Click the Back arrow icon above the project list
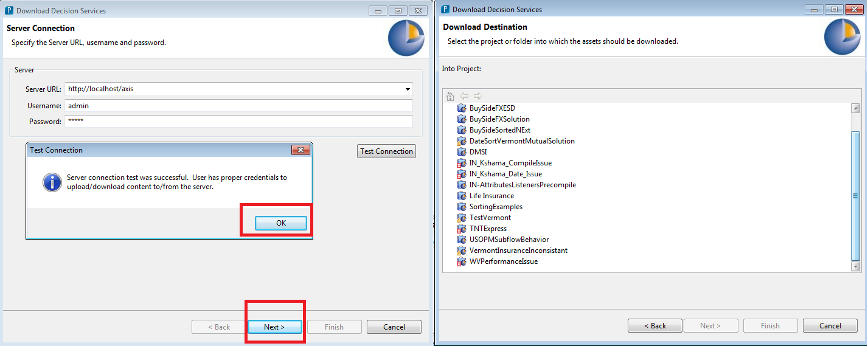The width and height of the screenshot is (868, 346). [464, 96]
